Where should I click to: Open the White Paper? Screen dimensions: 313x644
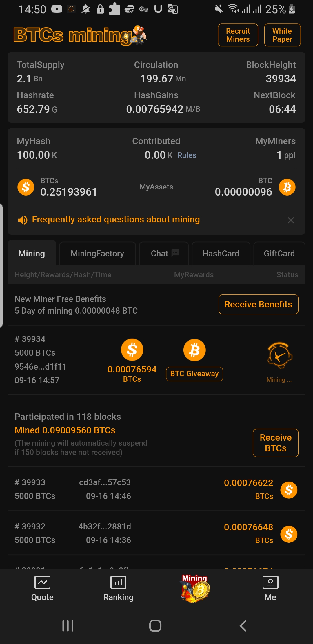[282, 35]
